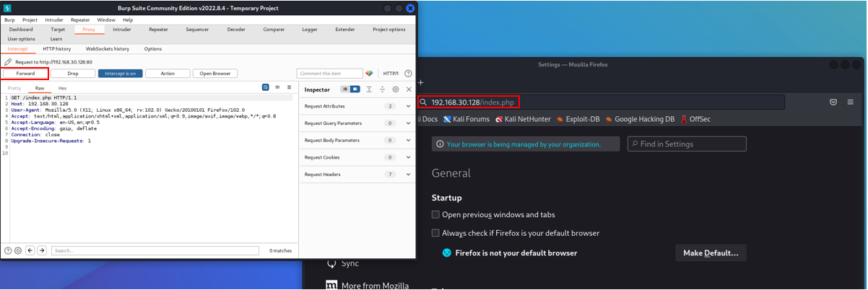Open Burp Proxy help question-mark icon

[x=409, y=74]
